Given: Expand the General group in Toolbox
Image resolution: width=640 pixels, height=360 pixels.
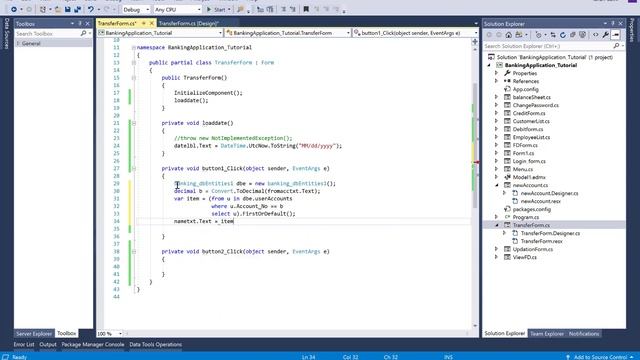Looking at the screenshot, I should coord(18,43).
